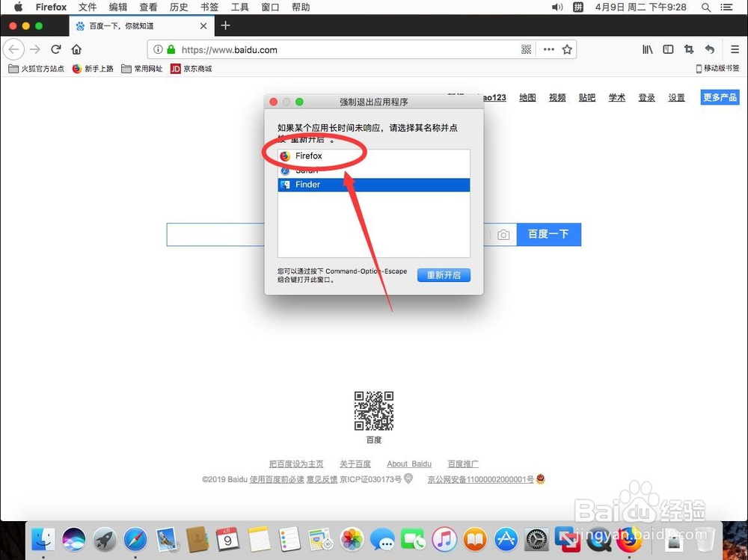Viewport: 748px width, 560px height.
Task: Open Photos icon in the Dock
Action: [352, 540]
